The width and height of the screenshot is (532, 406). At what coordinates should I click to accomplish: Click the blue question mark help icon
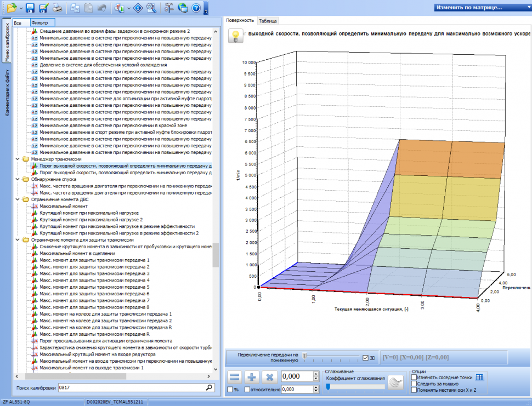pos(195,8)
